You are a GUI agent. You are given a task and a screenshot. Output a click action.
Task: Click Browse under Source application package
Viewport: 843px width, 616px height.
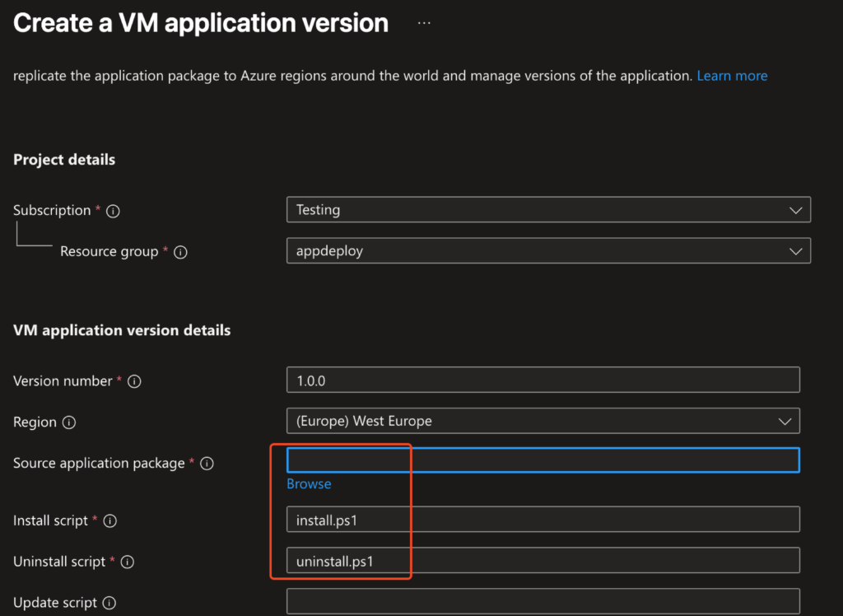309,484
